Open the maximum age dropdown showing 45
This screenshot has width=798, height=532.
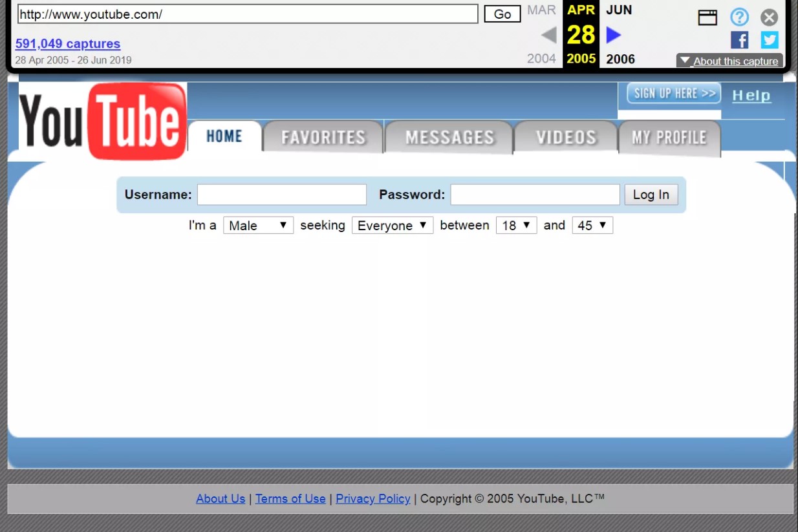pyautogui.click(x=592, y=225)
